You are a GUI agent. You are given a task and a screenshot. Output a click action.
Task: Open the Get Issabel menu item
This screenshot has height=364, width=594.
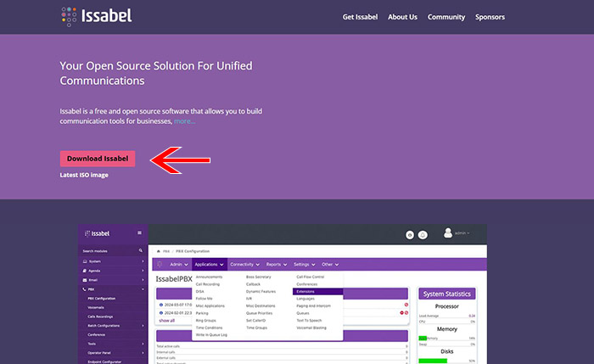pyautogui.click(x=360, y=17)
